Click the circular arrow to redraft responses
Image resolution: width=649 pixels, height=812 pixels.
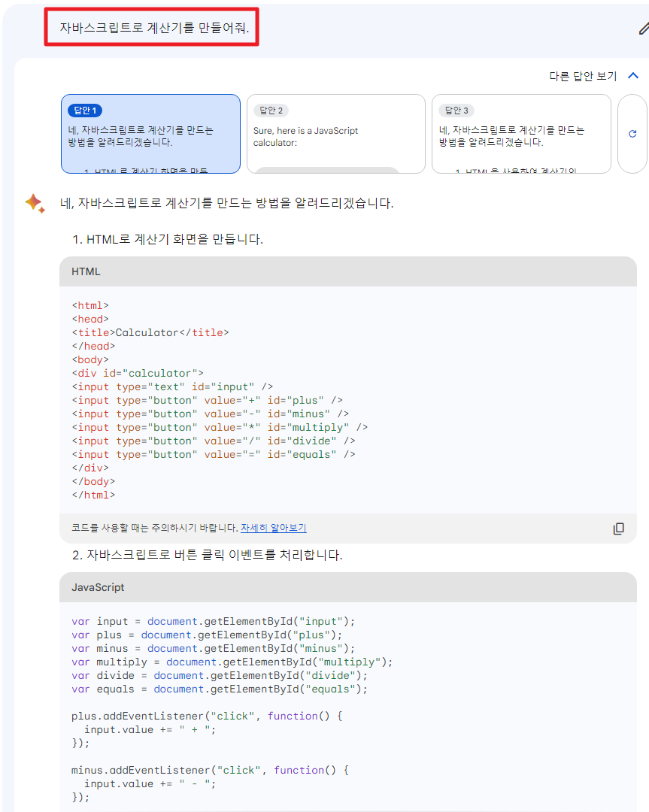click(x=632, y=132)
